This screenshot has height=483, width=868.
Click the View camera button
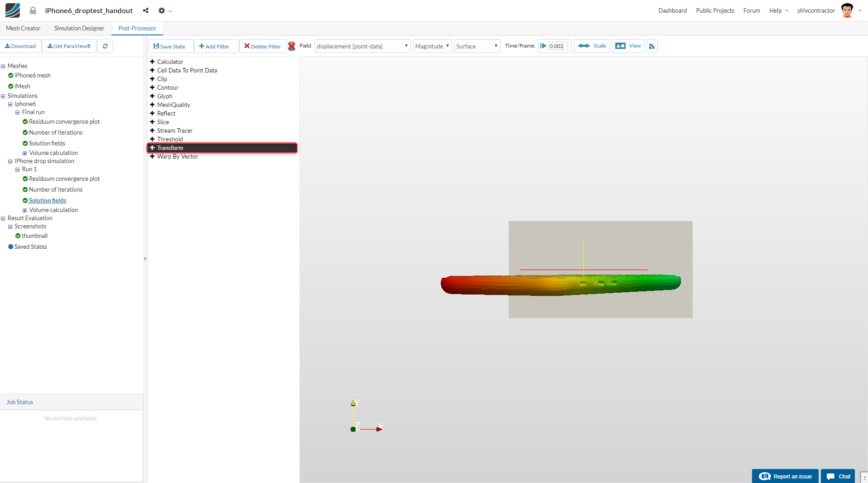pyautogui.click(x=628, y=46)
